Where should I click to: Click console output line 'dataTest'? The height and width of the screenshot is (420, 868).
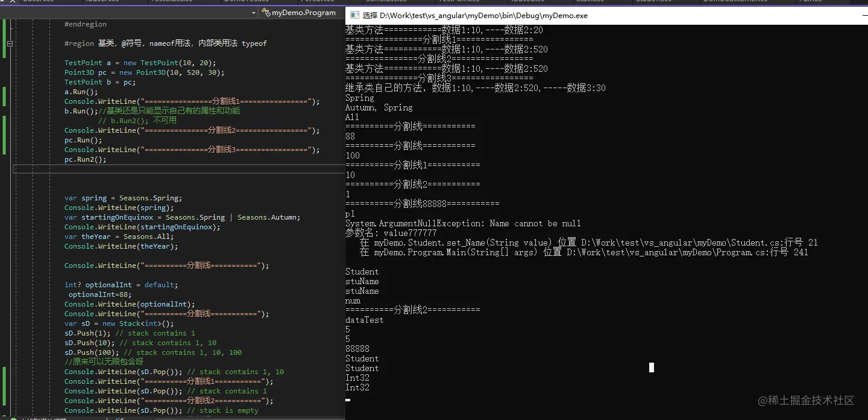(x=365, y=320)
